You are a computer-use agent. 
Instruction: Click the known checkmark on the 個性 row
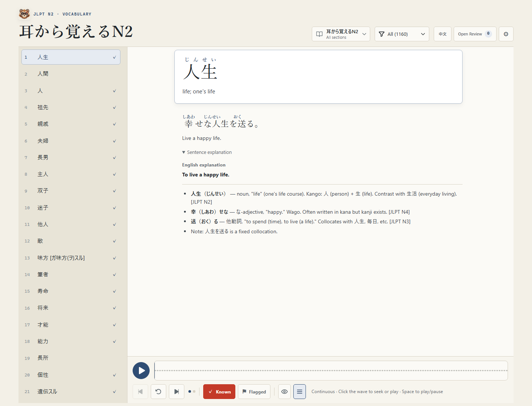(114, 375)
